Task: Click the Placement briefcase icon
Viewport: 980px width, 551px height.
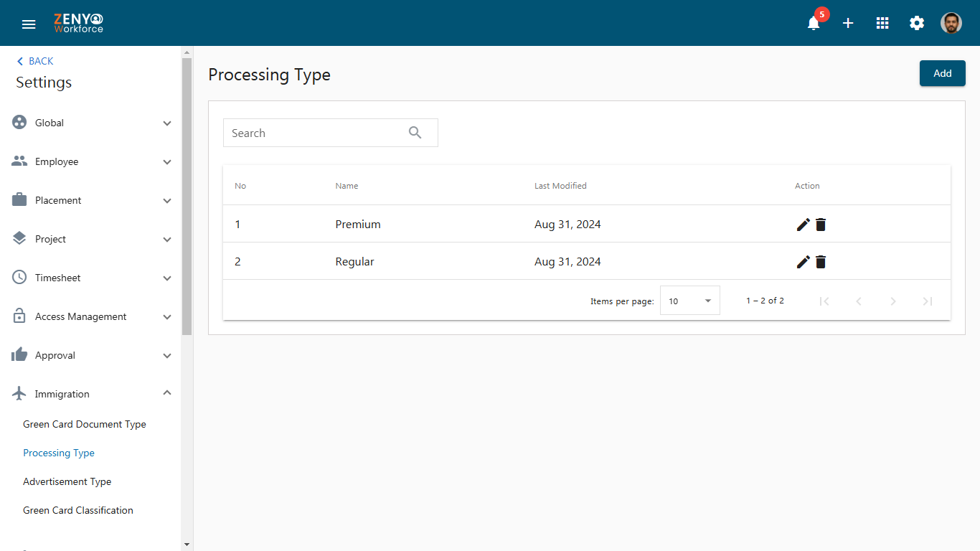Action: [x=19, y=200]
